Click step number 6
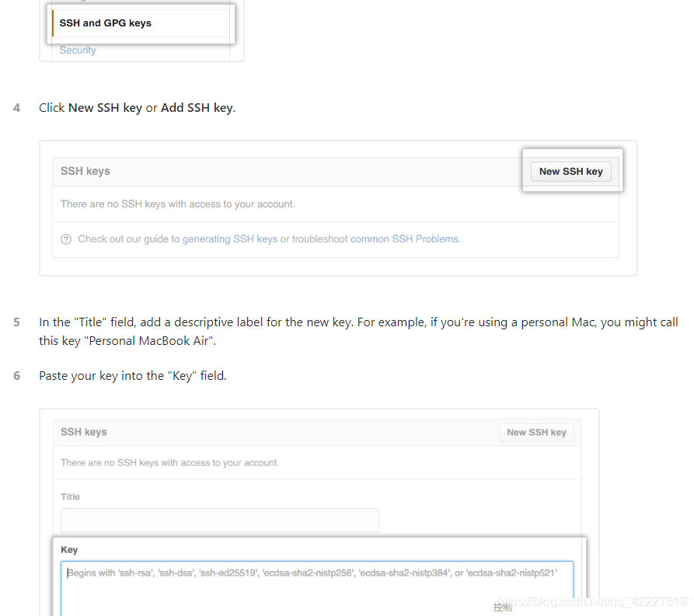The width and height of the screenshot is (694, 616). coord(17,376)
